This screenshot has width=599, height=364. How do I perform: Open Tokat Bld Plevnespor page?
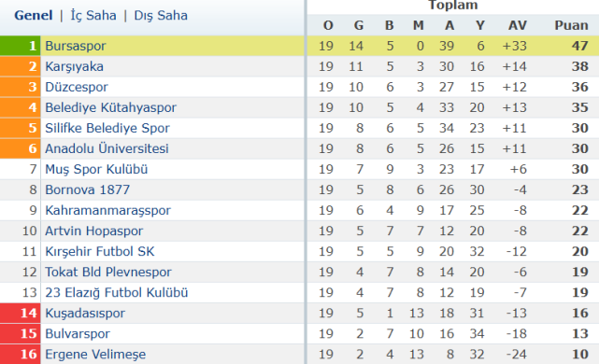108,273
